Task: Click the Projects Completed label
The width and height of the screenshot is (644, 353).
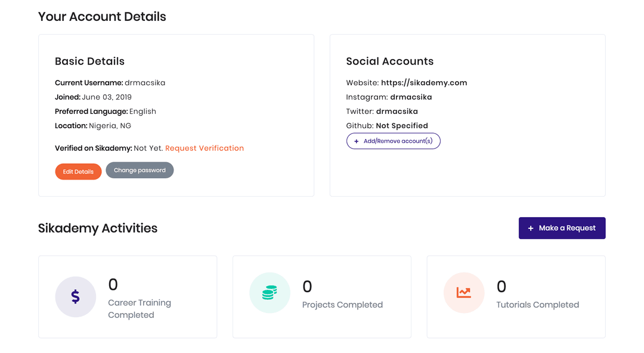Action: [342, 305]
